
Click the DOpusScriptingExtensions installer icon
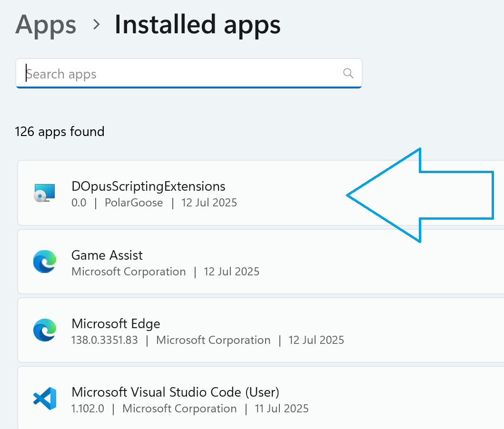pyautogui.click(x=44, y=193)
